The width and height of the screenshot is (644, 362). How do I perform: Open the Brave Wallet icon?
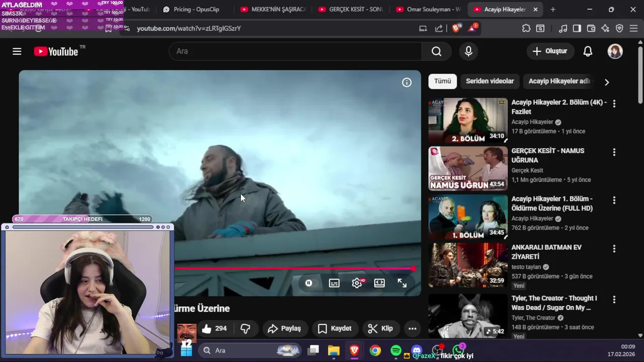[x=591, y=28]
